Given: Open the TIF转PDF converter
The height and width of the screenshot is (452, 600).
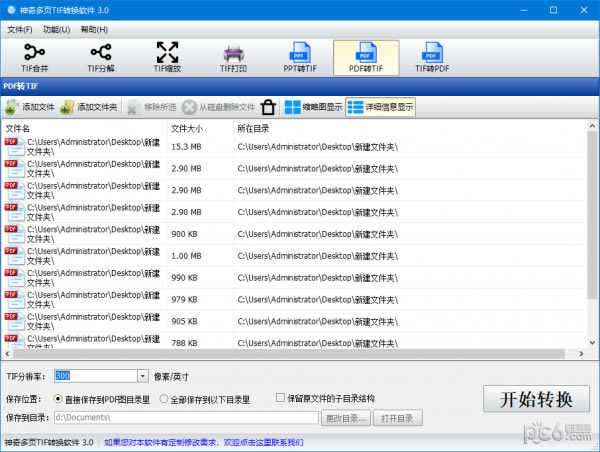Looking at the screenshot, I should (x=432, y=57).
